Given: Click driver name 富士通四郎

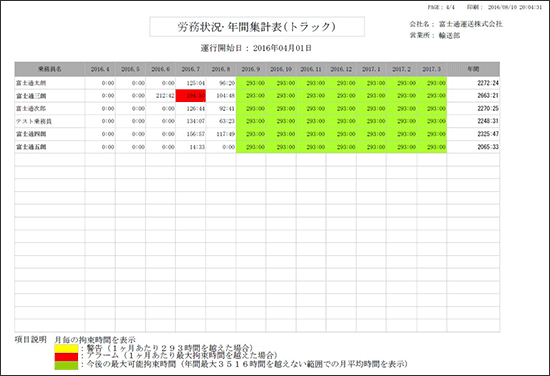Looking at the screenshot, I should (x=31, y=134).
